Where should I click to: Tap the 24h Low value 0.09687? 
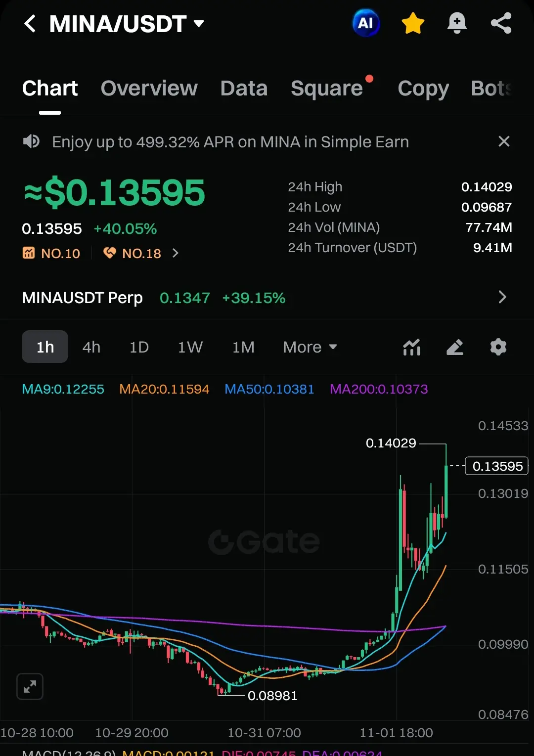pyautogui.click(x=487, y=207)
